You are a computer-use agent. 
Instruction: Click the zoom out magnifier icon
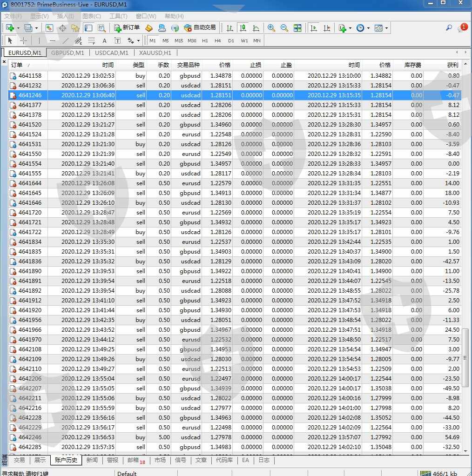tap(284, 28)
